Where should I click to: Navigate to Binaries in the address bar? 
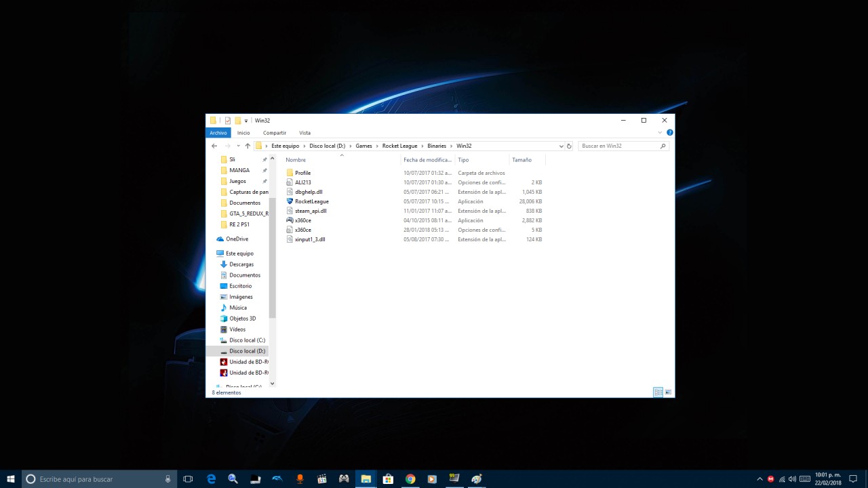pos(437,146)
